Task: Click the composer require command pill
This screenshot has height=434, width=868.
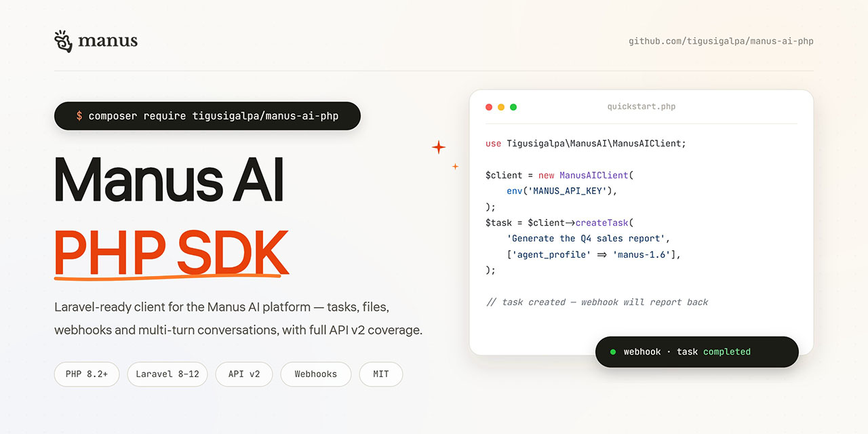Action: coord(208,116)
